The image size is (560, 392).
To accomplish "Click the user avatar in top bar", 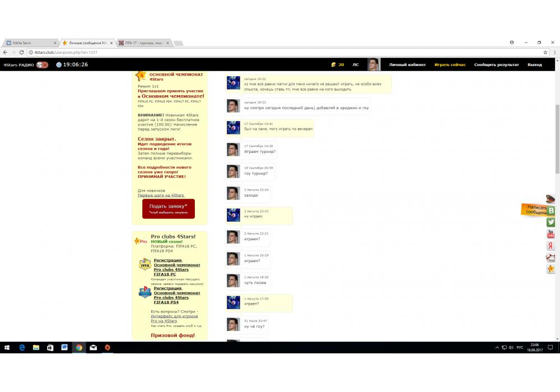I will click(x=373, y=64).
